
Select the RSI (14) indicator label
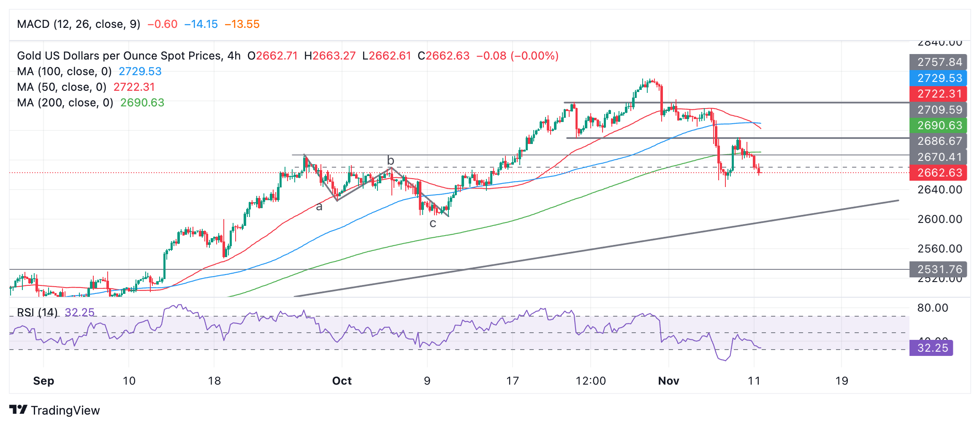[x=37, y=312]
